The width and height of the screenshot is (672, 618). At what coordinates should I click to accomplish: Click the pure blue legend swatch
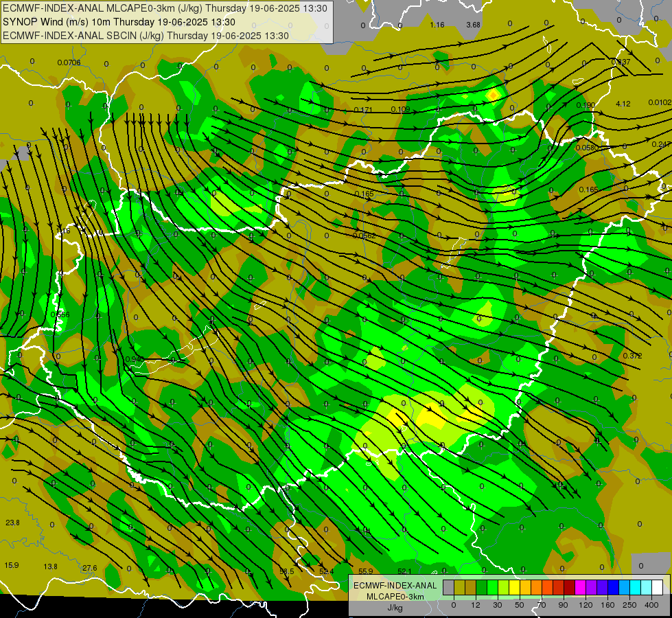(613, 587)
